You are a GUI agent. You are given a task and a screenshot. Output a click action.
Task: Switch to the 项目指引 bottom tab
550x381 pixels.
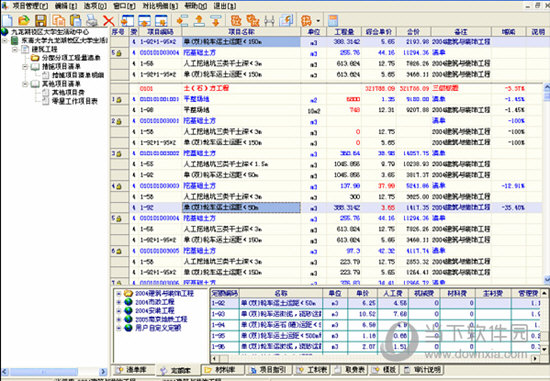pyautogui.click(x=269, y=370)
